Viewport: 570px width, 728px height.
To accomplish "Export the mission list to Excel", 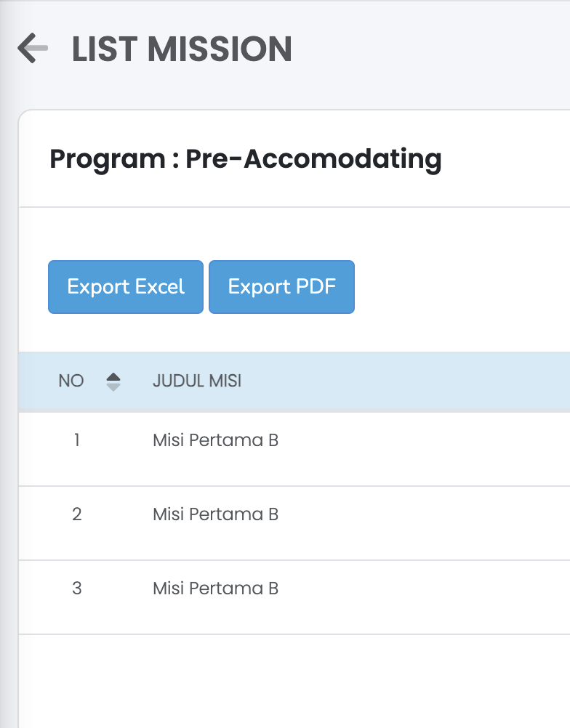I will 126,287.
